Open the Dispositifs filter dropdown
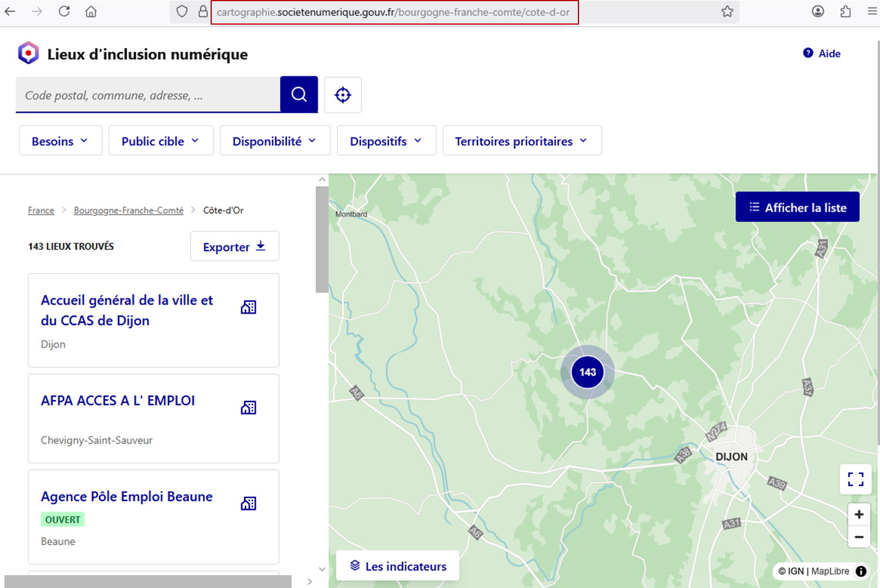Viewport: 880px width, 588px height. [386, 141]
